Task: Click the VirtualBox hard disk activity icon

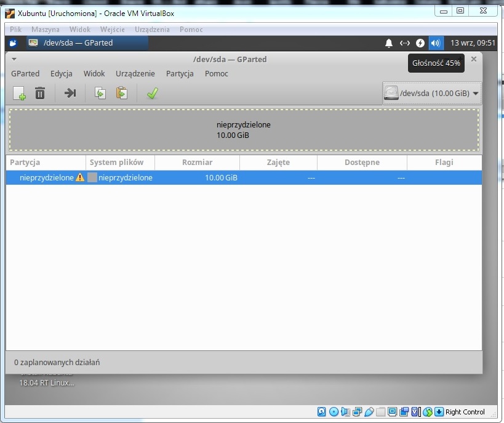Action: [322, 412]
